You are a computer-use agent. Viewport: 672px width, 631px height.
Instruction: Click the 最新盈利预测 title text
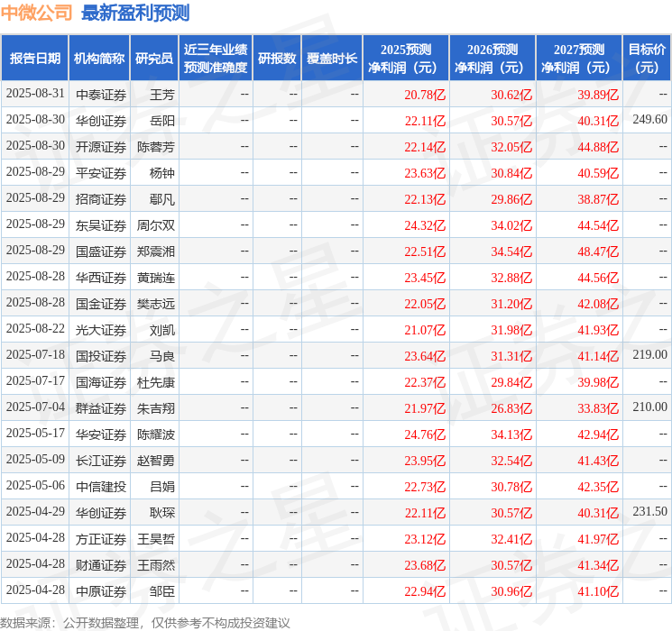tap(135, 13)
